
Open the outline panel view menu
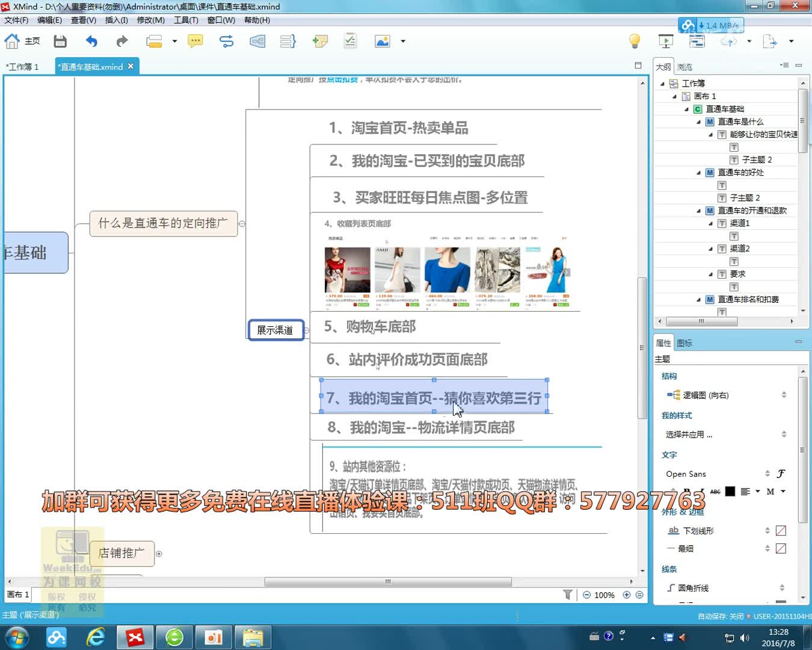click(x=784, y=65)
